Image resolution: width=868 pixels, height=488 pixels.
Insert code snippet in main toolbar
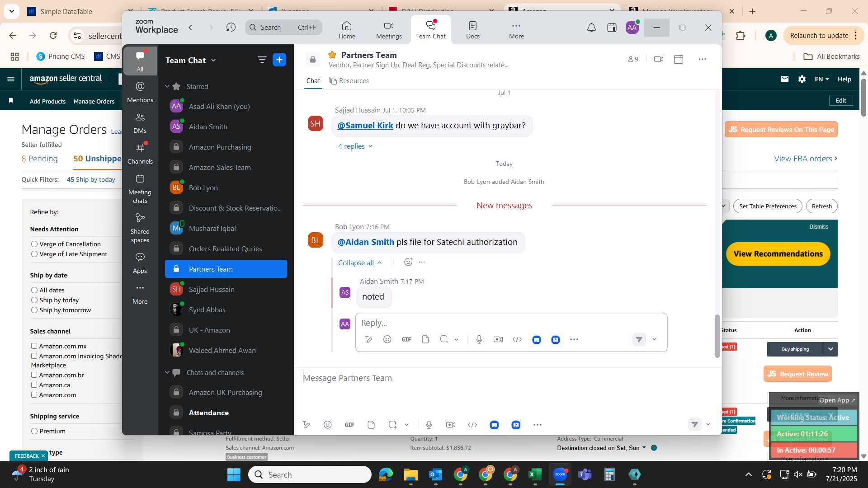tap(472, 425)
